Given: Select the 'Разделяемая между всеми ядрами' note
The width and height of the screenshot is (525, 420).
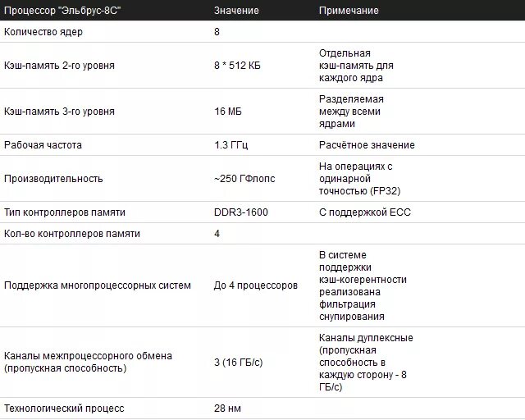Looking at the screenshot, I should (351, 112).
